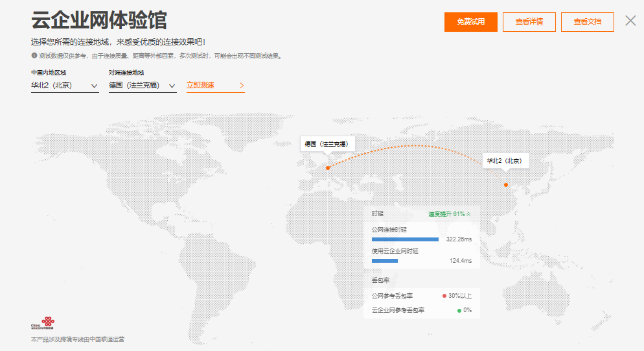
Task: Click the 公网连接时延 blue latency bar
Action: pos(405,239)
